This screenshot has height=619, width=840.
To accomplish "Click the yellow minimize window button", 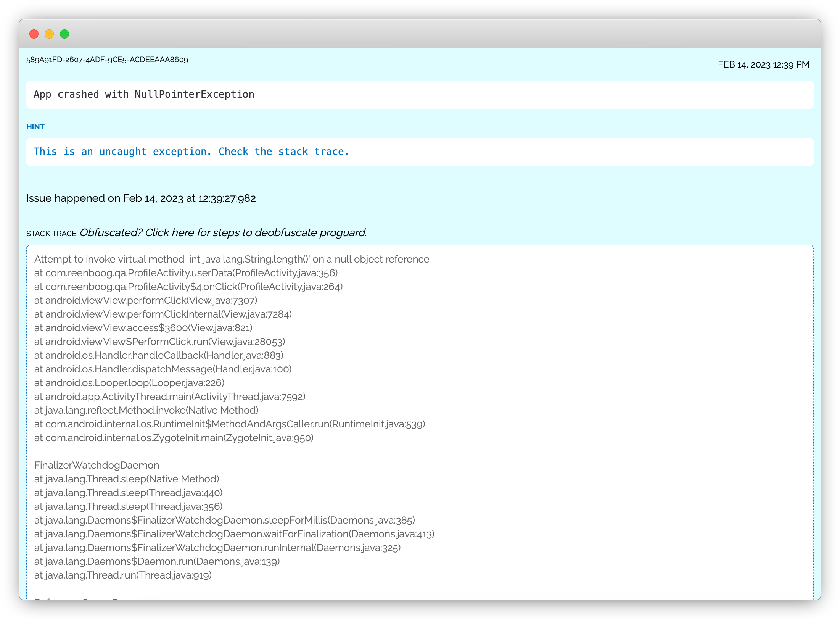I will click(x=49, y=34).
